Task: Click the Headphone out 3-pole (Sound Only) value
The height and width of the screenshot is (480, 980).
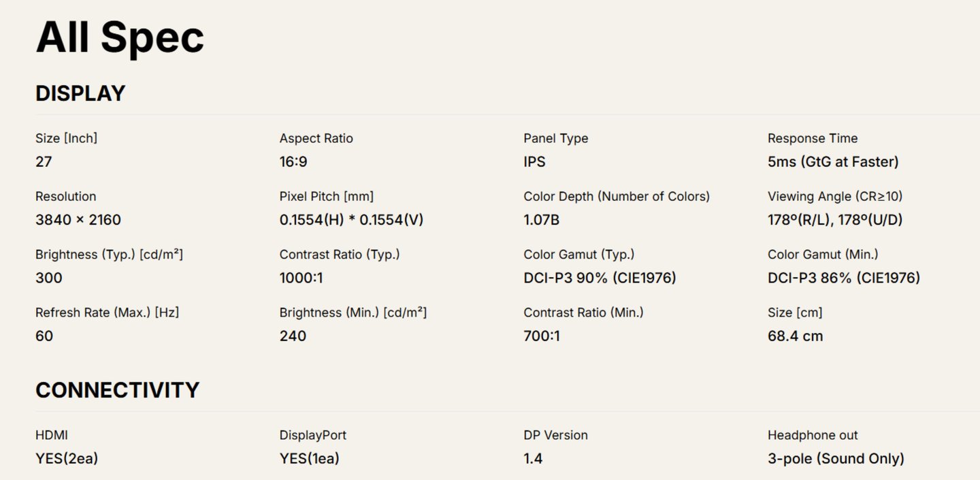Action: (x=836, y=459)
